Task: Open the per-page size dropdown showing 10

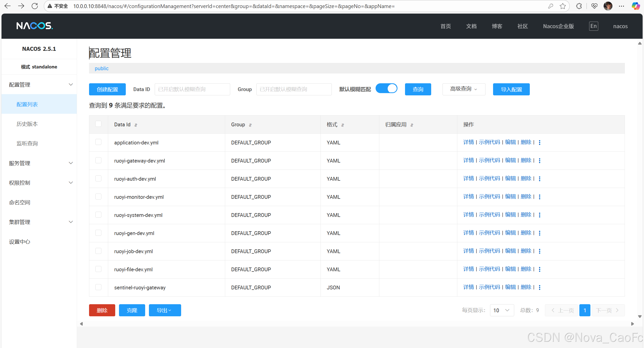Action: (502, 310)
